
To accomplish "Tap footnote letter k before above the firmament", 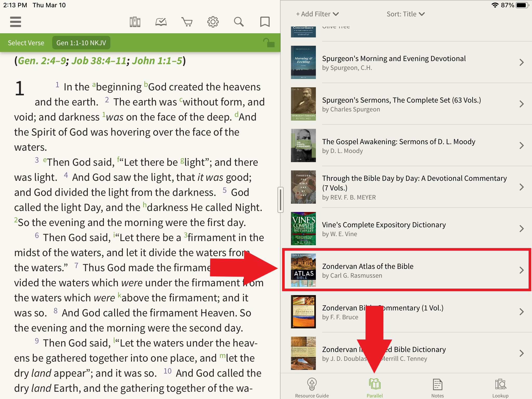I will point(119,295).
